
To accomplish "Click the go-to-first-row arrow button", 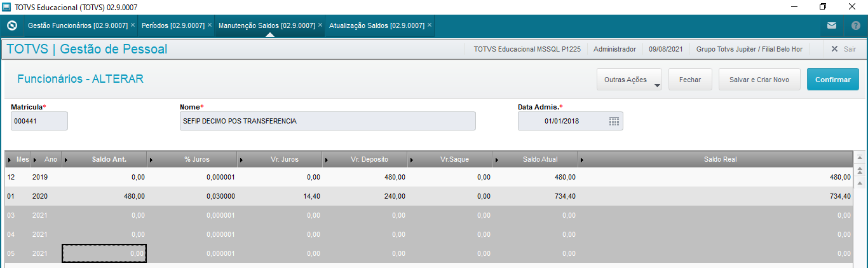I will (860, 157).
